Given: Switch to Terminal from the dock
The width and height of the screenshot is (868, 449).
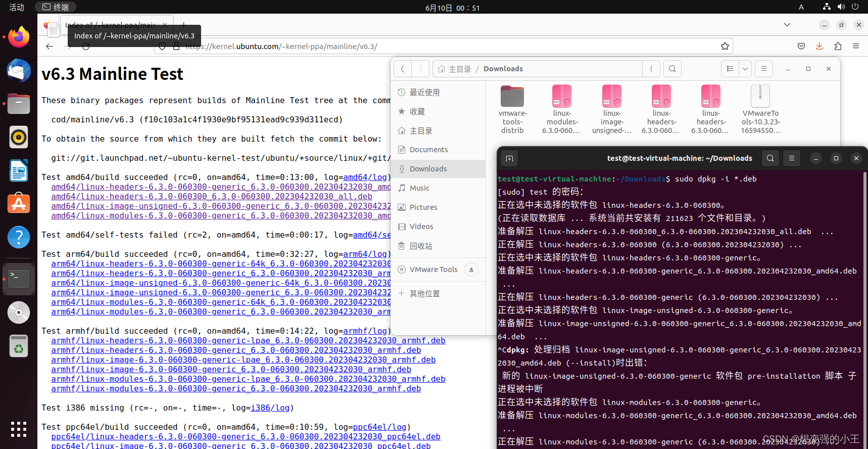Looking at the screenshot, I should [19, 279].
